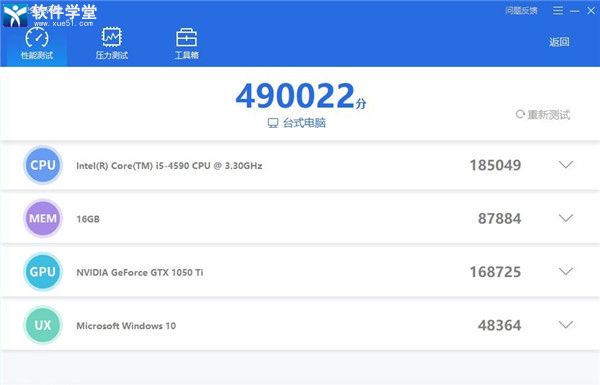Expand the MEM score details chevron
Viewport: 600px width, 385px height.
(566, 218)
